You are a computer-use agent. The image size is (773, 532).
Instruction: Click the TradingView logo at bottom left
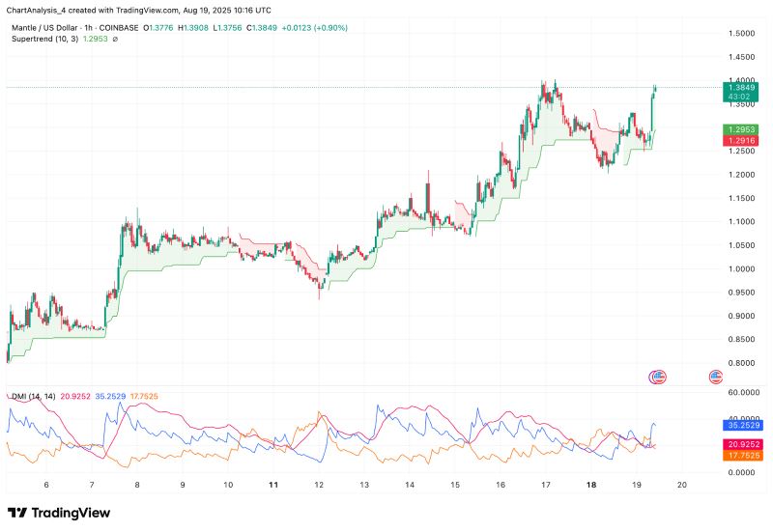pyautogui.click(x=59, y=513)
